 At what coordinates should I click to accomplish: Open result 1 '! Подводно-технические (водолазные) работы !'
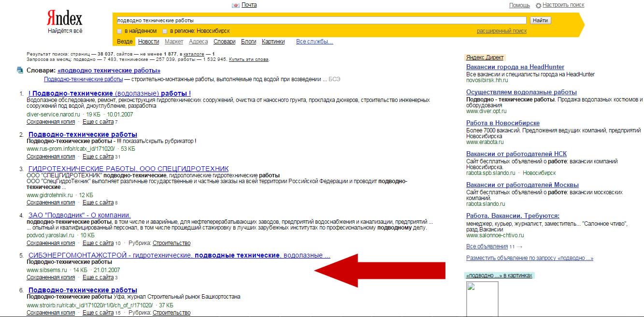click(110, 93)
